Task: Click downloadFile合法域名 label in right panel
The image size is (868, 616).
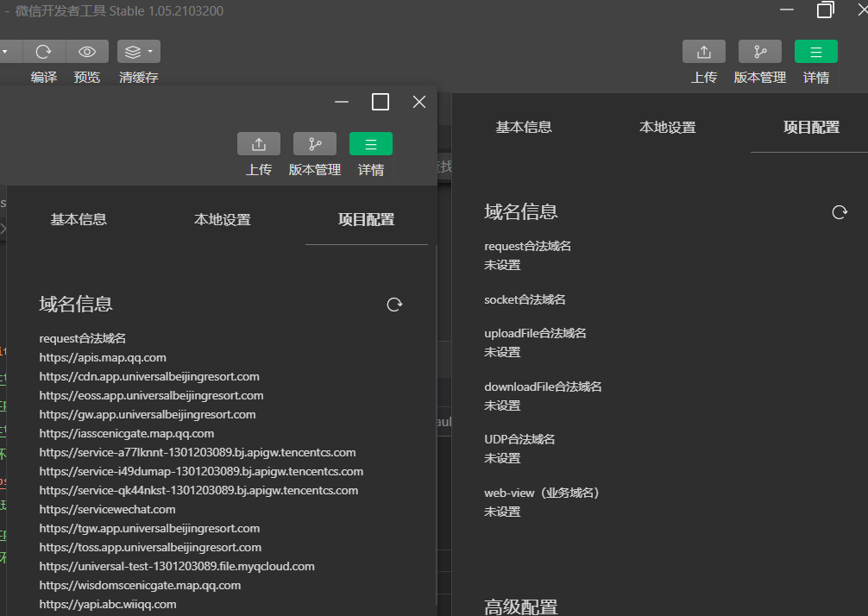Action: pyautogui.click(x=543, y=387)
